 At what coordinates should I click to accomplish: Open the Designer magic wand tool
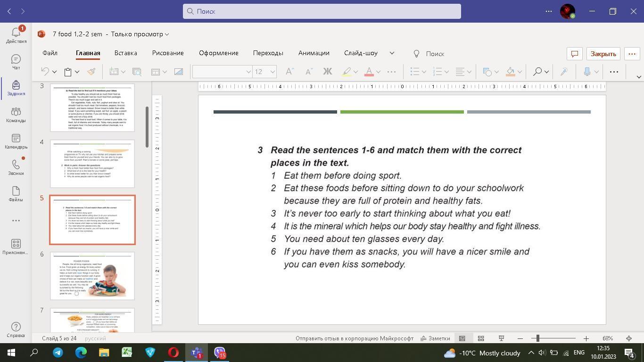564,72
